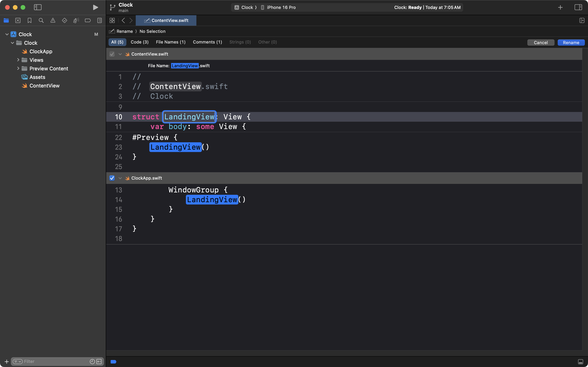Open the Bookmark navigator icon

[x=29, y=21]
